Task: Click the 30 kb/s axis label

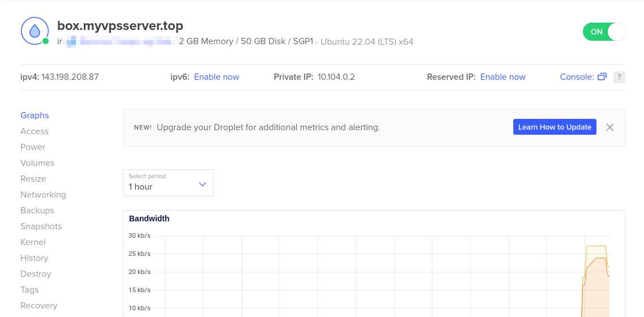Action: (140, 235)
